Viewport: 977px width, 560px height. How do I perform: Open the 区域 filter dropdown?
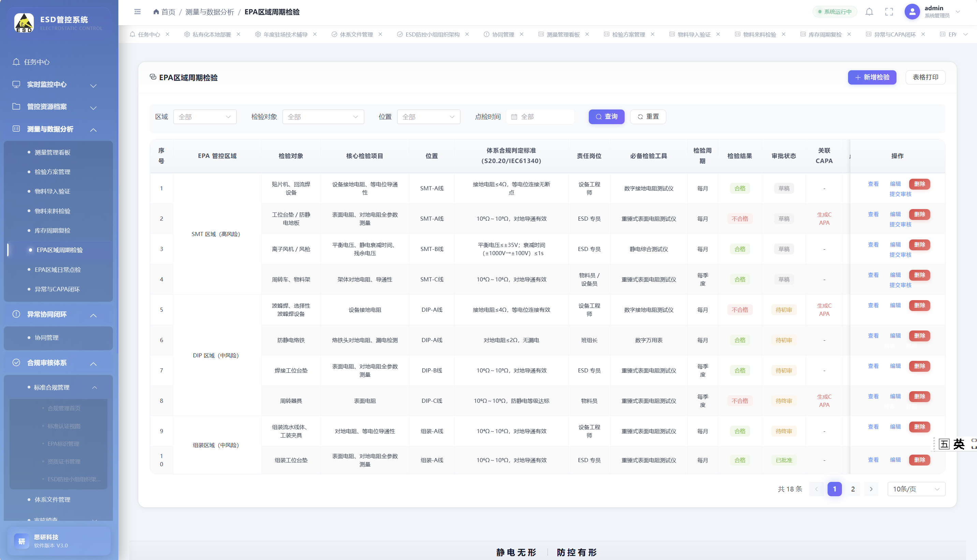click(205, 117)
